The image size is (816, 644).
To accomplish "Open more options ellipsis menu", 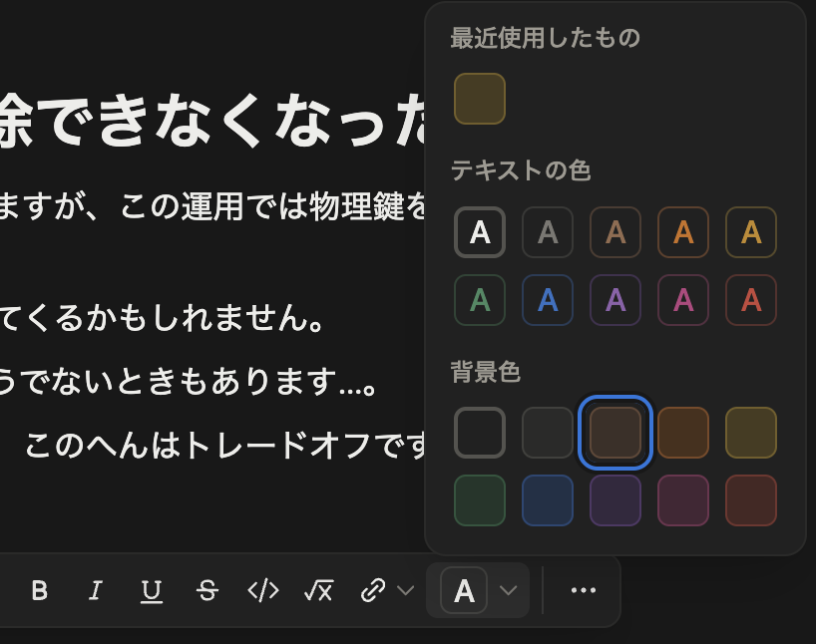I will point(584,590).
